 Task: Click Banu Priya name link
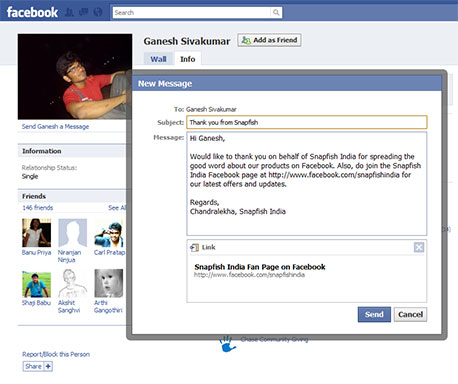pos(36,252)
